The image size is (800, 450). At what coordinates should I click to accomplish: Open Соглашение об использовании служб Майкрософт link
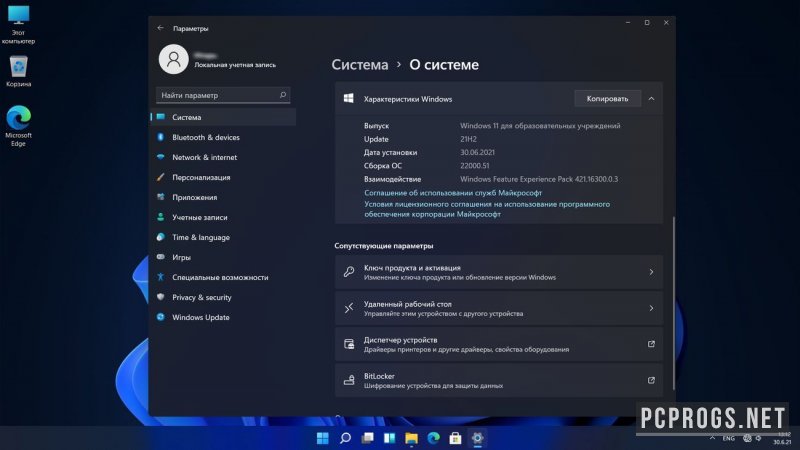coord(453,192)
